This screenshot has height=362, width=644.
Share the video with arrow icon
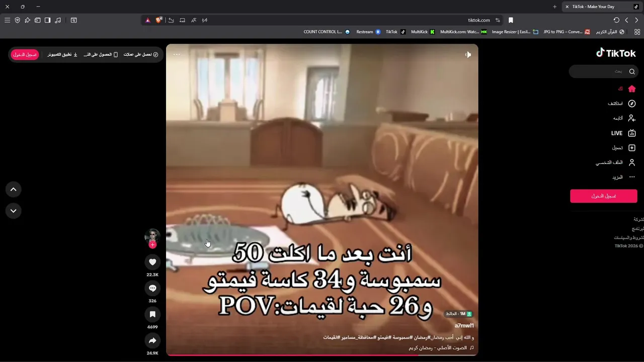click(152, 340)
